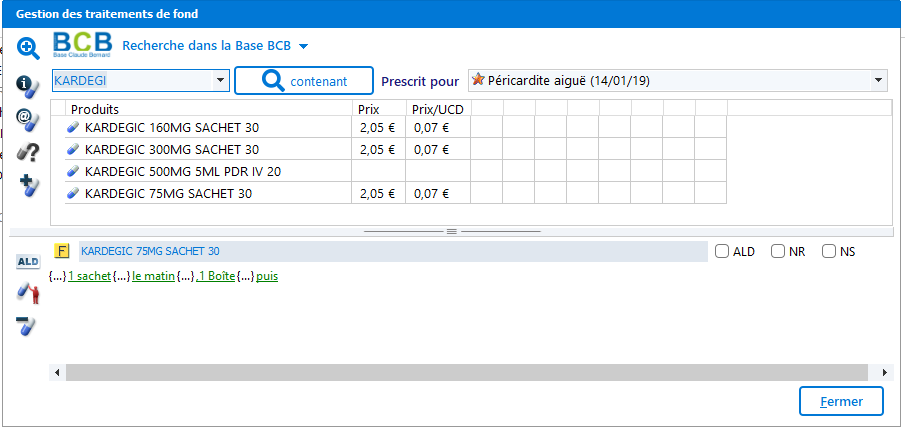905x430 pixels.
Task: Click the horizontal scrollbar right arrow
Action: click(884, 372)
